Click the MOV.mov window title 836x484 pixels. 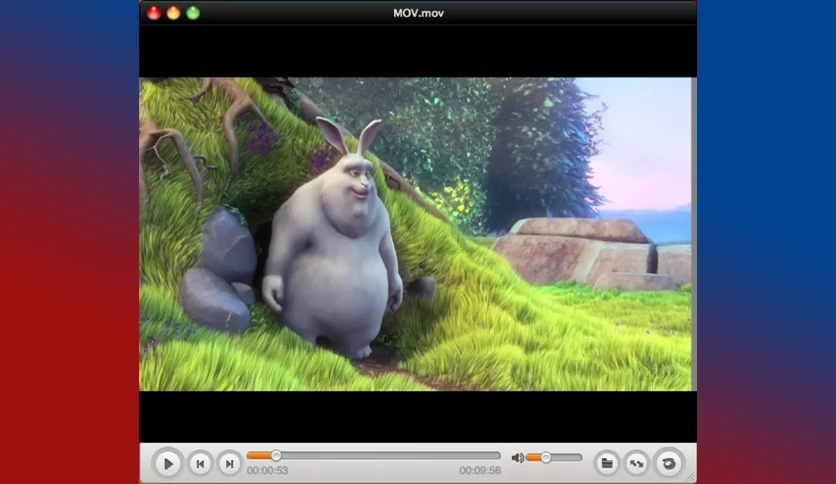tap(419, 13)
